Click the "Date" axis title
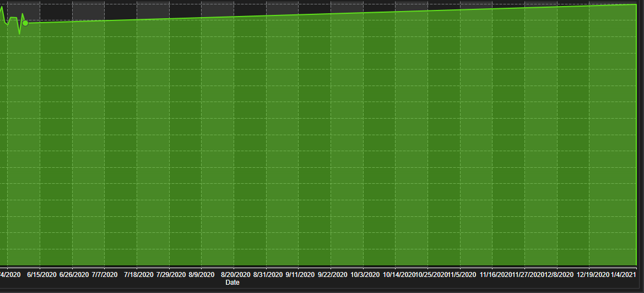 pos(232,283)
